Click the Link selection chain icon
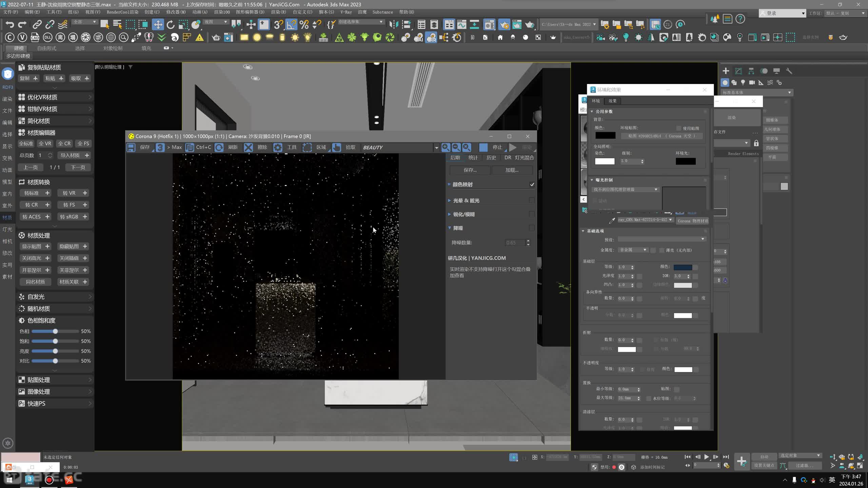 (x=37, y=24)
